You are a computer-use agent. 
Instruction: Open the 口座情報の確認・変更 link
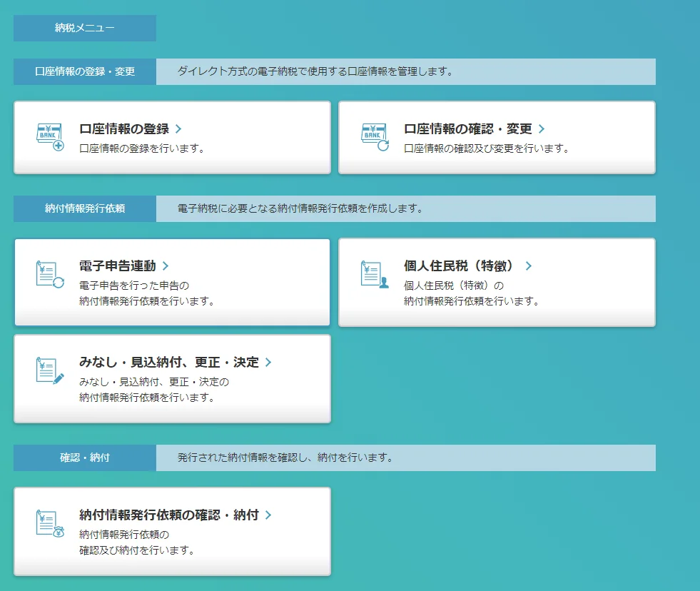coord(468,128)
